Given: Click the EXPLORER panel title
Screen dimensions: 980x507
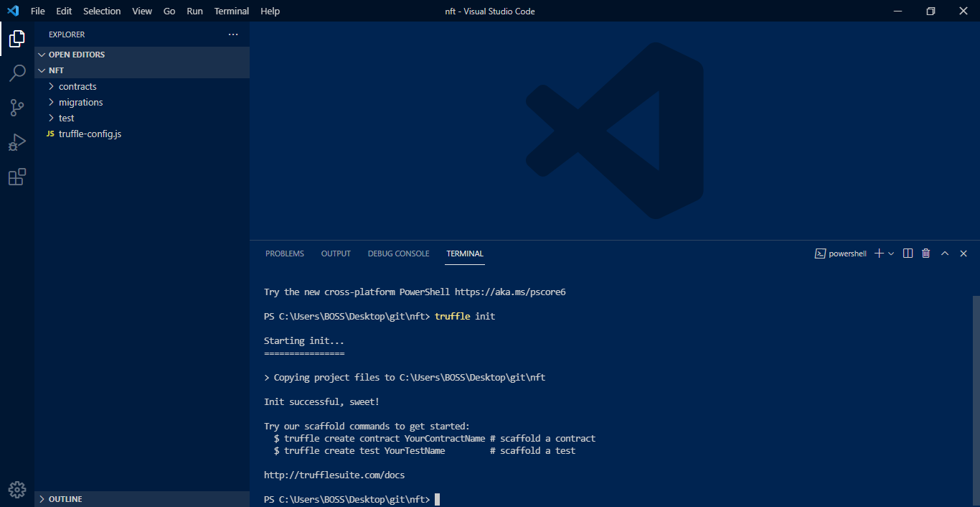Looking at the screenshot, I should (67, 34).
